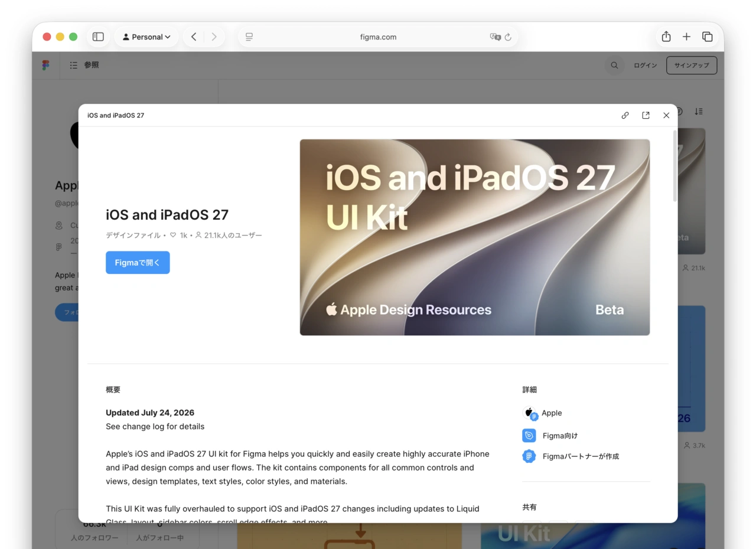Open the 参照 browse menu
Screen dimensions: 756x549
tap(84, 65)
